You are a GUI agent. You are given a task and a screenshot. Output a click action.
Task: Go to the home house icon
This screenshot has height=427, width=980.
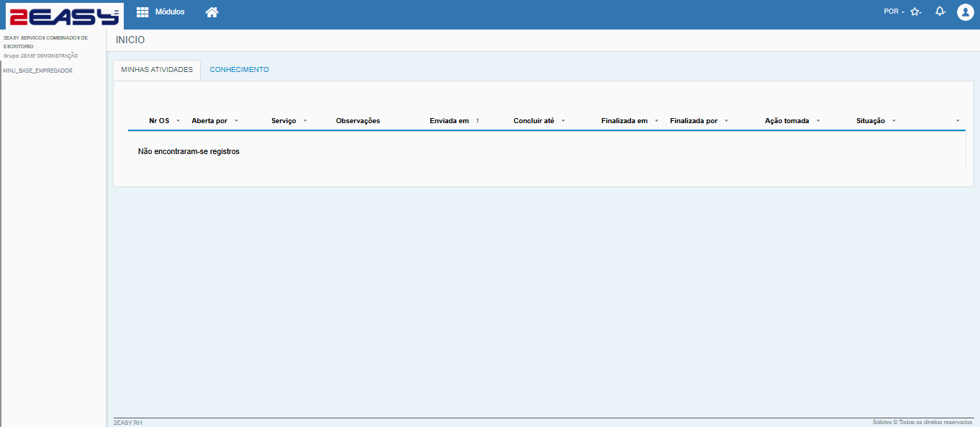(x=212, y=12)
